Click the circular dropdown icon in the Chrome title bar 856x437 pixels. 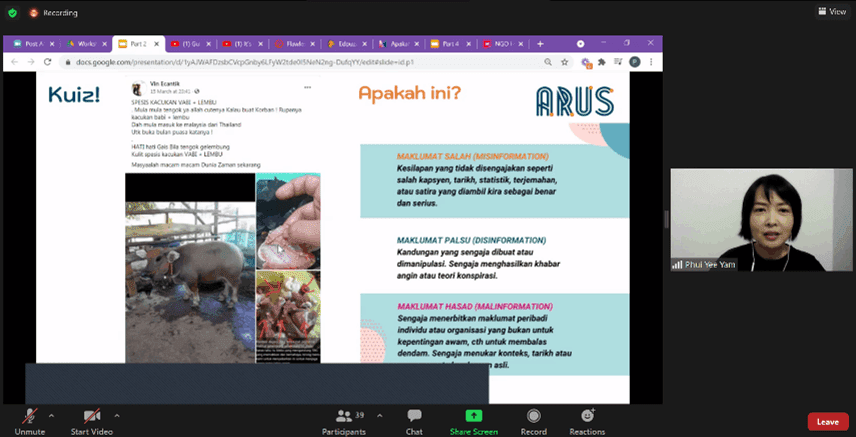pyautogui.click(x=581, y=44)
